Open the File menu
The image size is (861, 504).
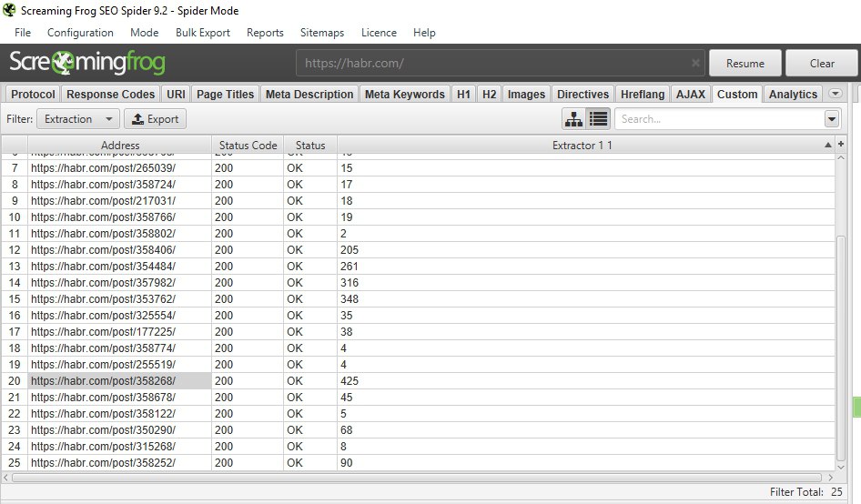23,33
